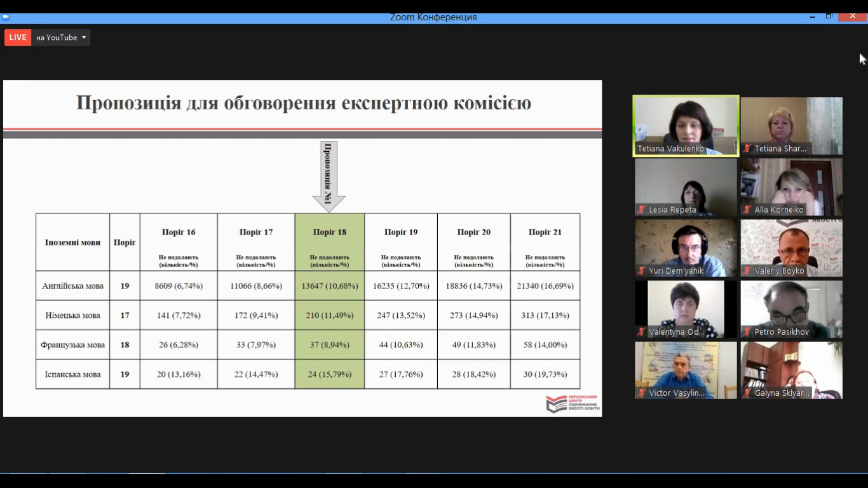The image size is (868, 488).
Task: Click the cell '33 (7,97%)'
Action: pos(256,345)
